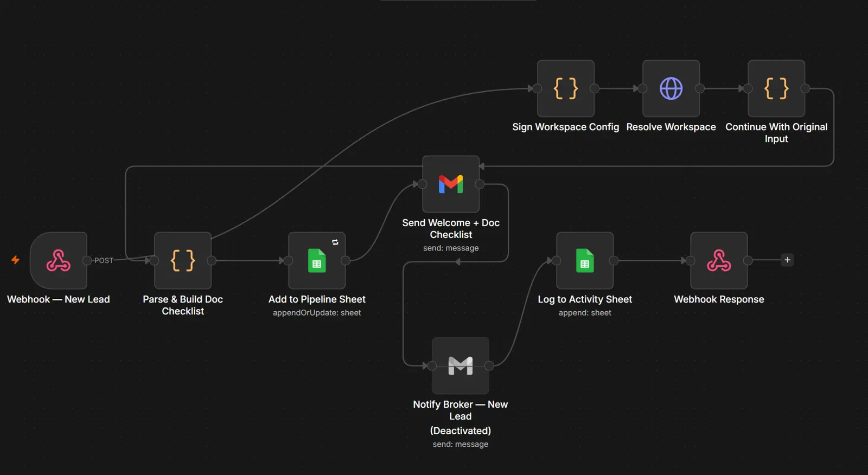
Task: Select Continue With Original Input code node
Action: [776, 88]
